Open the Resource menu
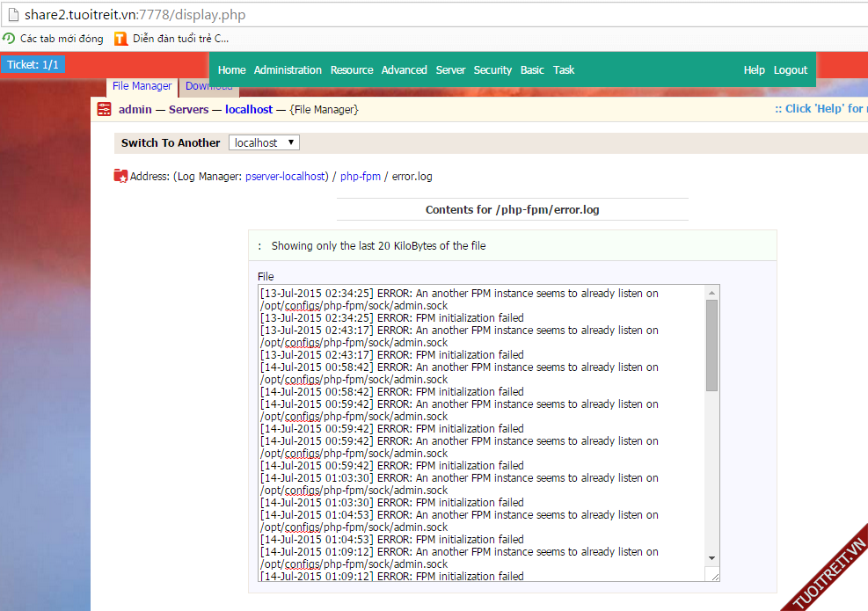The width and height of the screenshot is (868, 611). (x=352, y=70)
